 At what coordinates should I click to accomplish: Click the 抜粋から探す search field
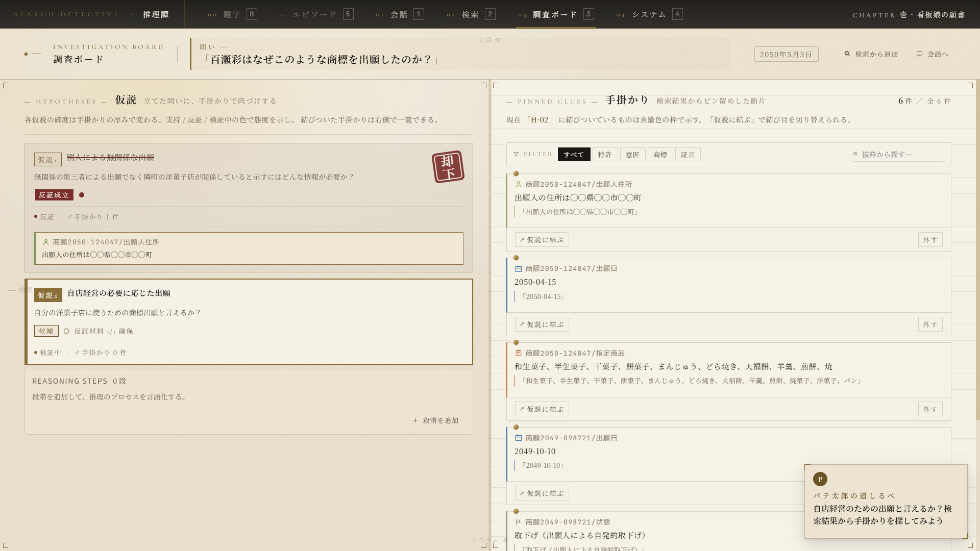pos(898,155)
